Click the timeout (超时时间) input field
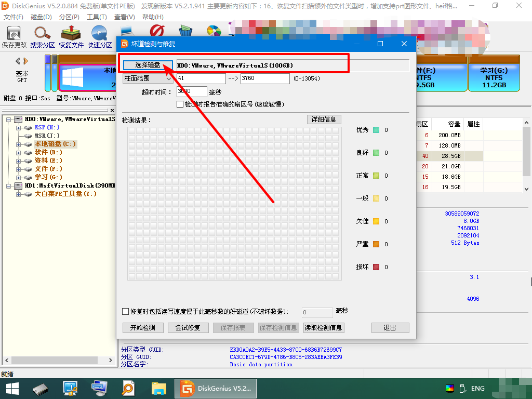This screenshot has width=532, height=399. [x=191, y=91]
